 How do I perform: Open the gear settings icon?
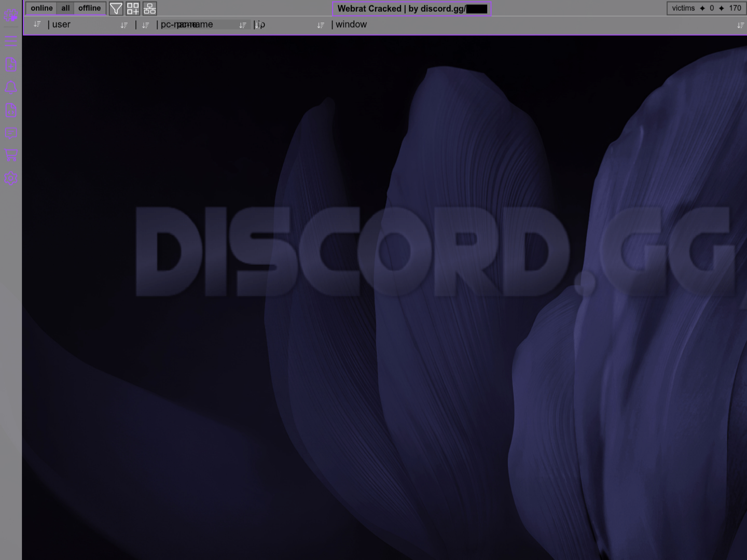(x=11, y=178)
